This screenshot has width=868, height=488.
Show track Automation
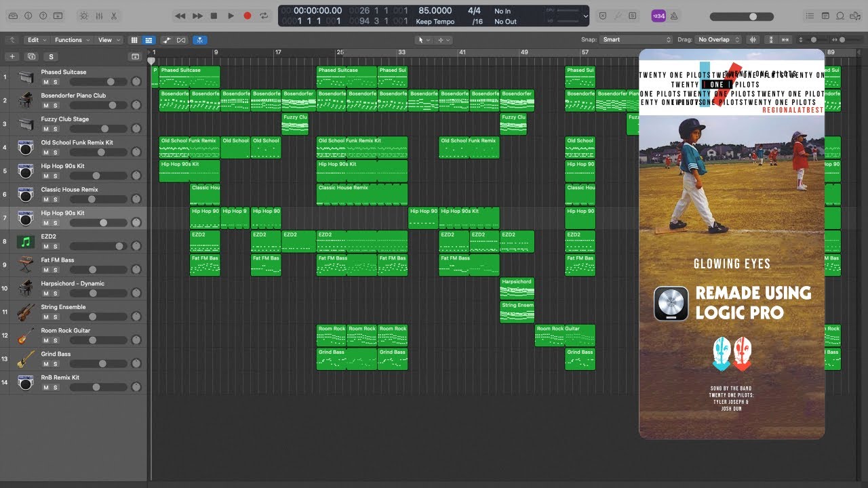pyautogui.click(x=167, y=40)
